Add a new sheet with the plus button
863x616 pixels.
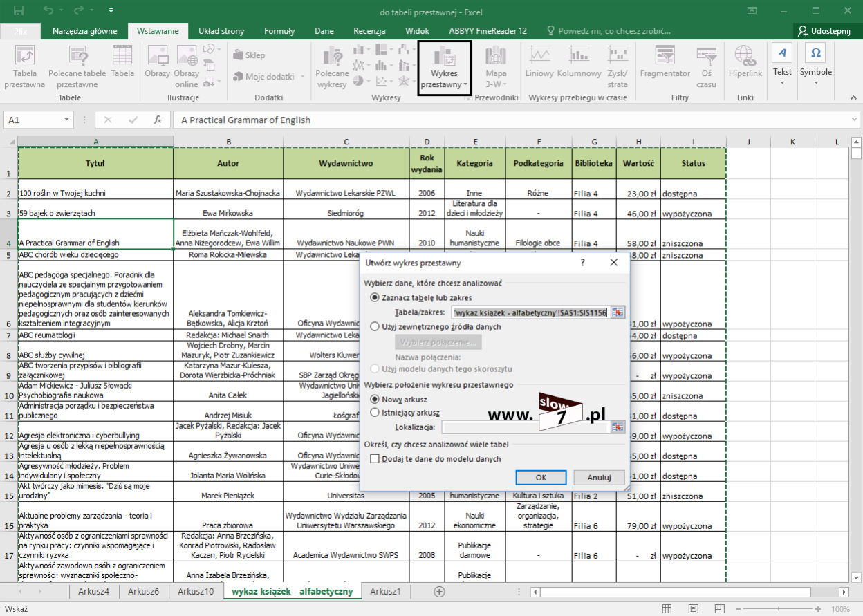pos(438,591)
